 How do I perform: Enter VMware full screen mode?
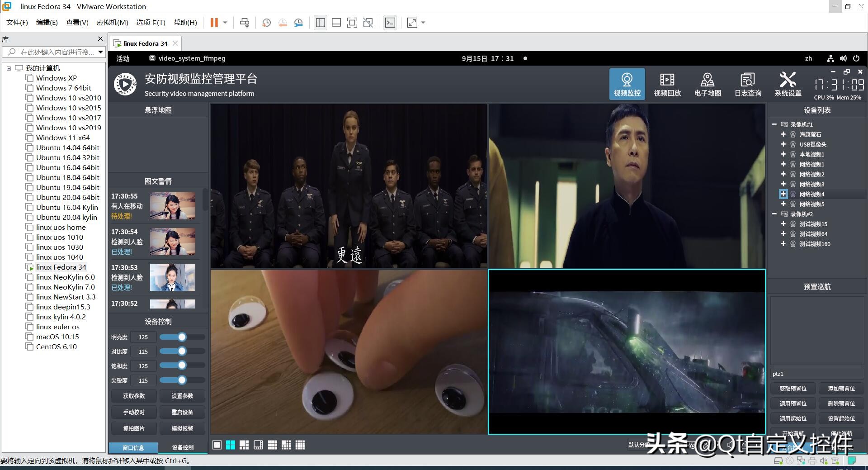(352, 23)
